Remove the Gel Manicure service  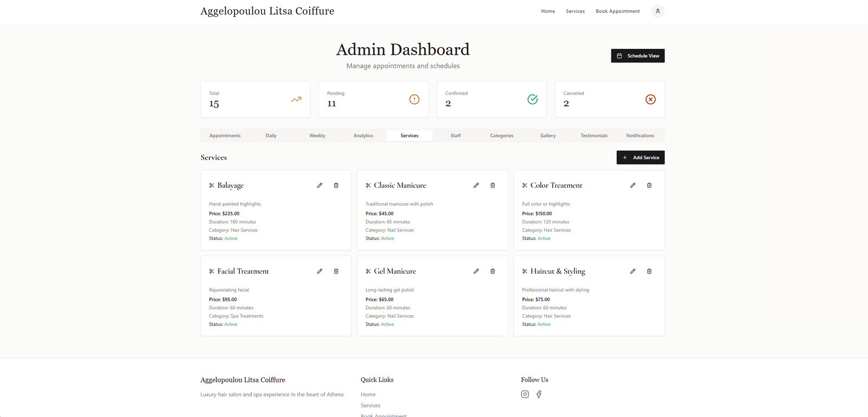tap(493, 271)
